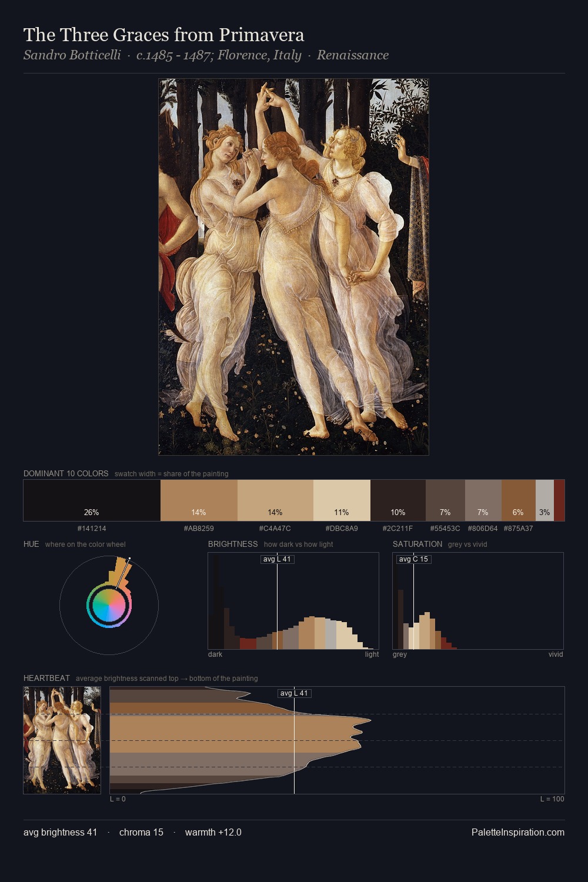Viewport: 588px width, 882px height.
Task: Click the footer 'avg brightness 41' stat
Action: coord(60,832)
